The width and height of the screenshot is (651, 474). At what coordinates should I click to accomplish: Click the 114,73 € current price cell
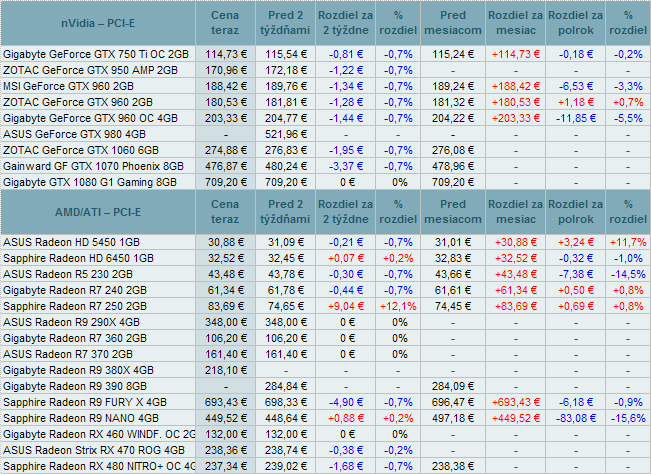226,54
